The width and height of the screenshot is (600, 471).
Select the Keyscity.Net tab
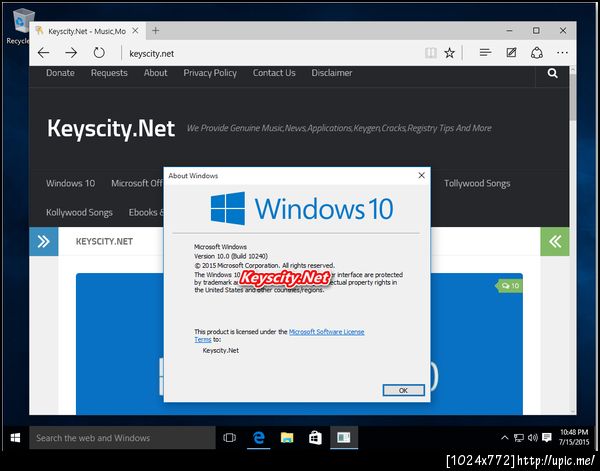click(x=88, y=31)
